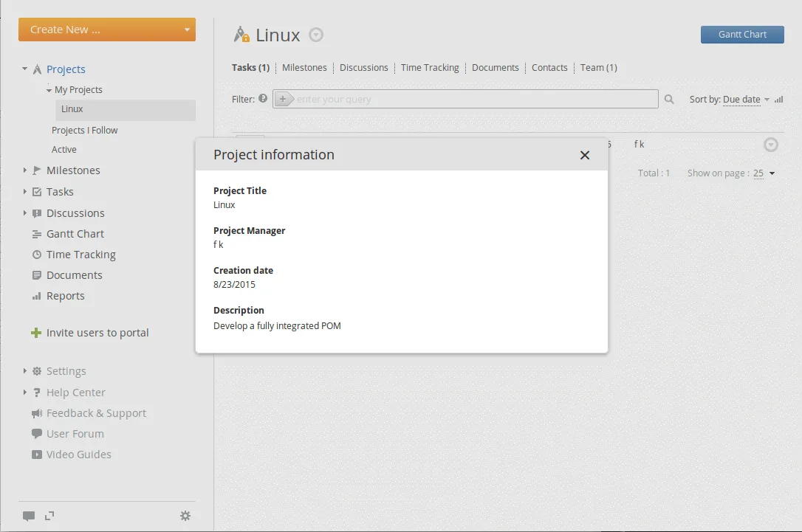Toggle the sort order direction icon
Viewport: 802px width, 532px height.
[x=778, y=100]
